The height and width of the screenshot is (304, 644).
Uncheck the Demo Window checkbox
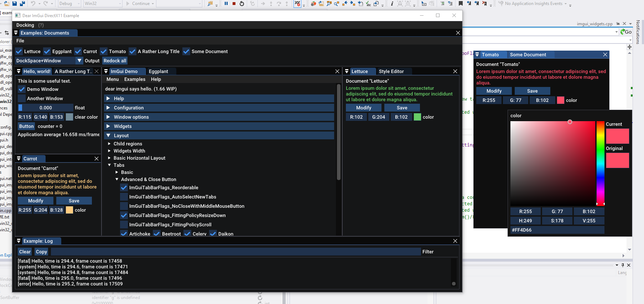tap(22, 89)
